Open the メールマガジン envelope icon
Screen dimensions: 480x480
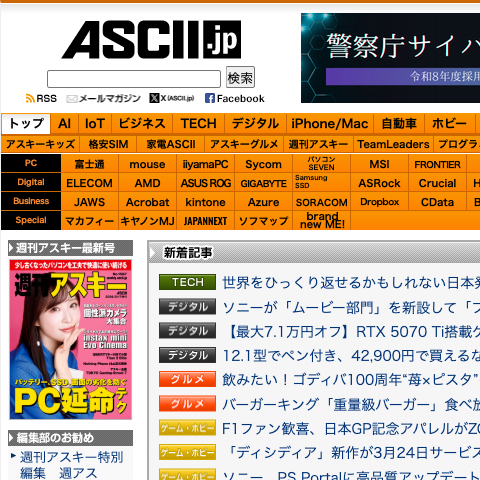(71, 99)
